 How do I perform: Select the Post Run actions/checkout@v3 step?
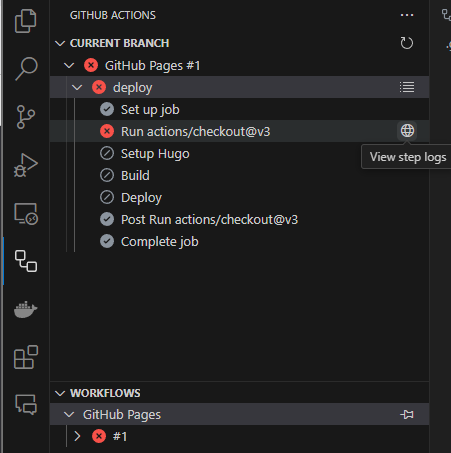[210, 220]
